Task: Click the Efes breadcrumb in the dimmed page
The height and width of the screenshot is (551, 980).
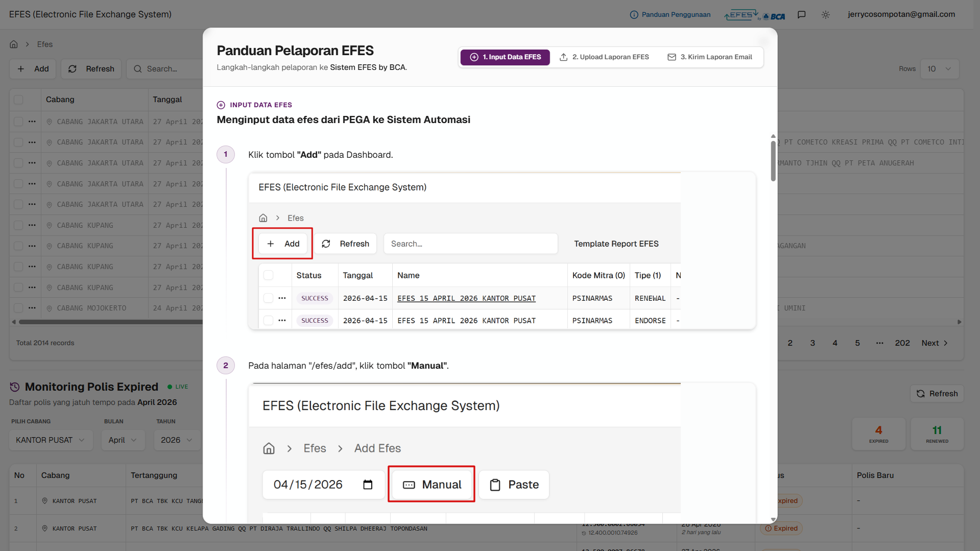Action: coord(45,44)
